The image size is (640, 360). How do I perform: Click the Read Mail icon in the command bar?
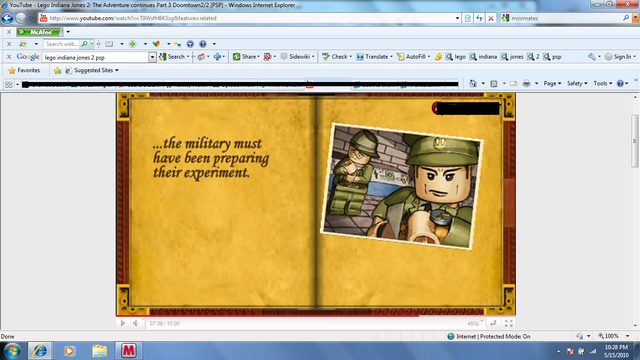point(513,83)
